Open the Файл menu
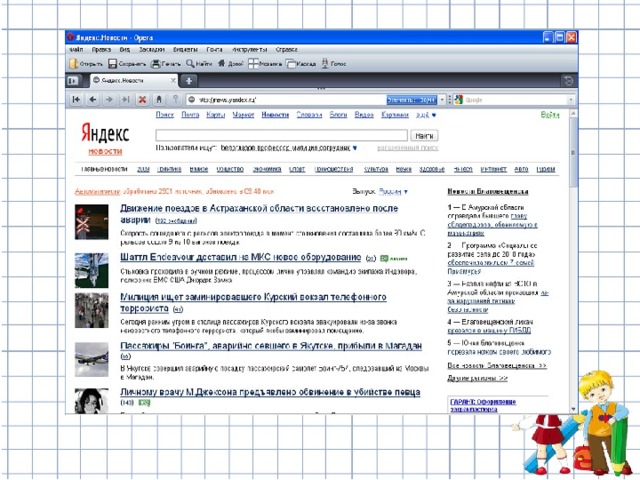The image size is (640, 480). pos(76,49)
